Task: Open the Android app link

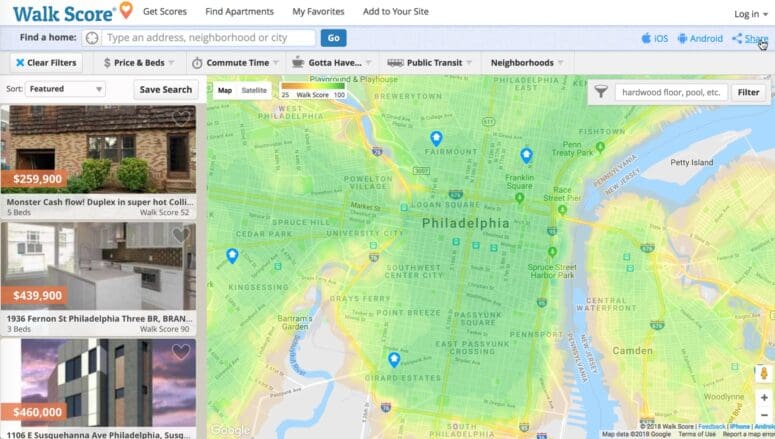Action: click(700, 39)
